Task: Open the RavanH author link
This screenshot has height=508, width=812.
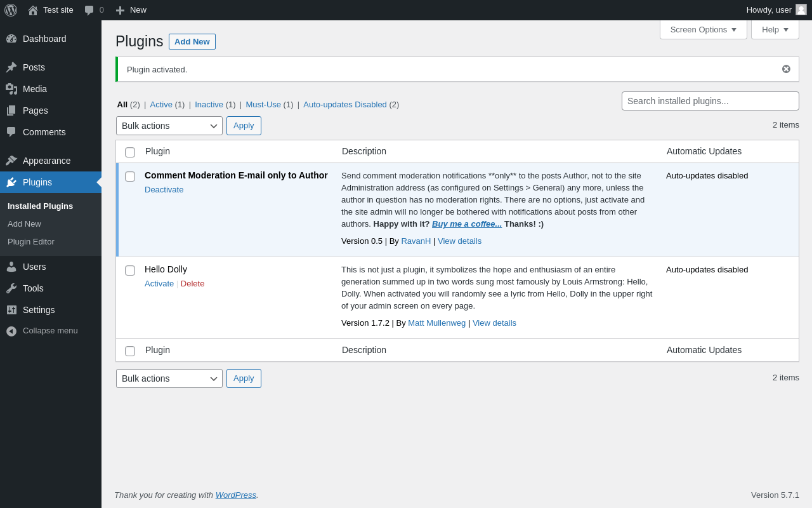Action: [x=416, y=241]
